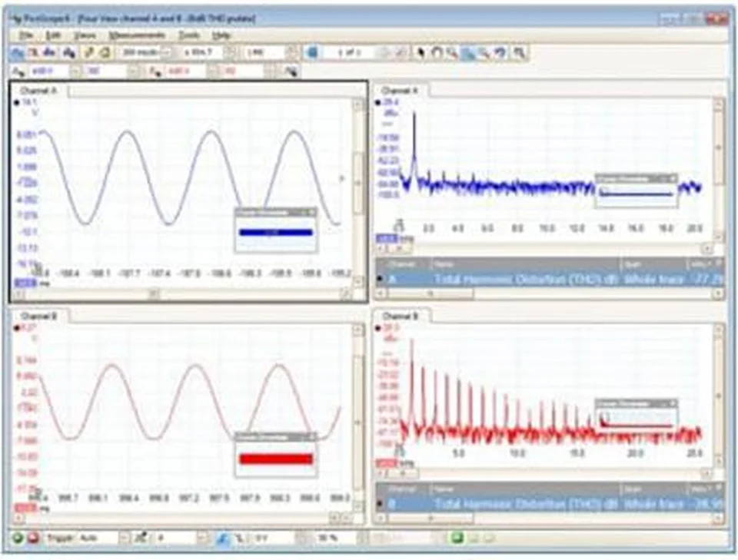Click the zoom-to-full-view icon at toolbar end
The height and width of the screenshot is (560, 738).
pyautogui.click(x=520, y=53)
